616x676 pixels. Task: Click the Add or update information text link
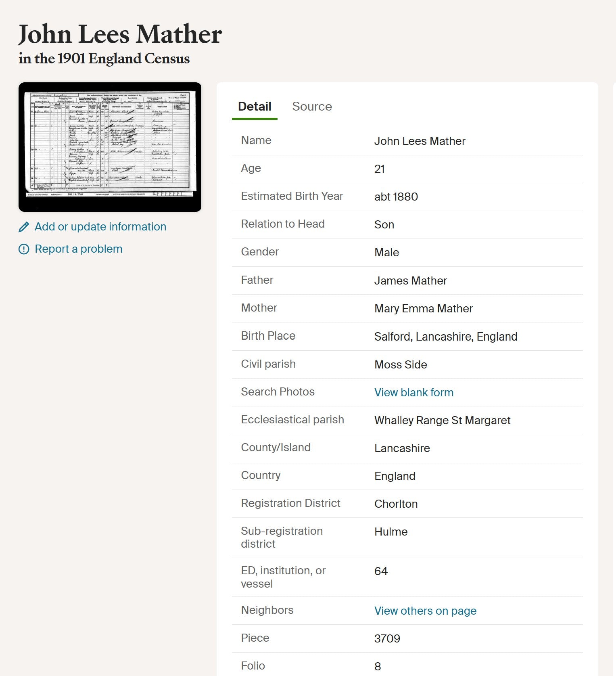coord(100,227)
